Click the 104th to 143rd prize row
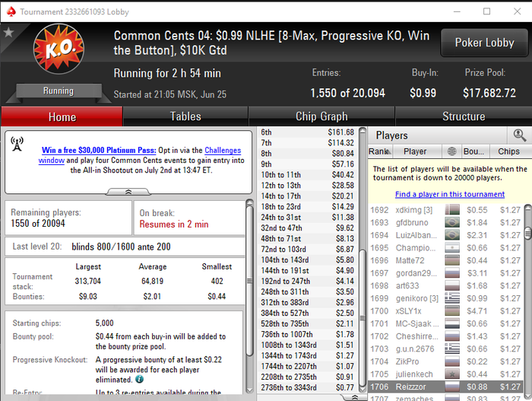 (307, 259)
